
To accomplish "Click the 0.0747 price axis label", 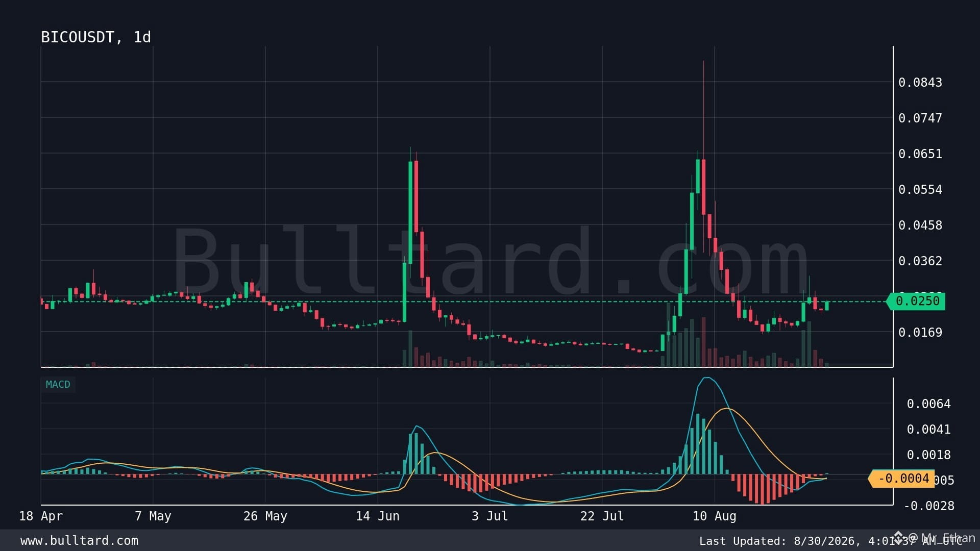I will point(920,118).
